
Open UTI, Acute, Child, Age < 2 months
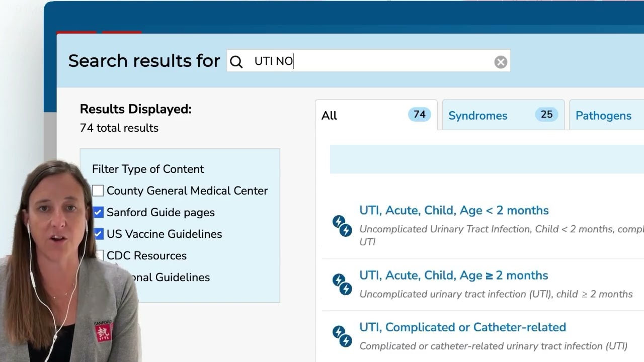(x=454, y=210)
